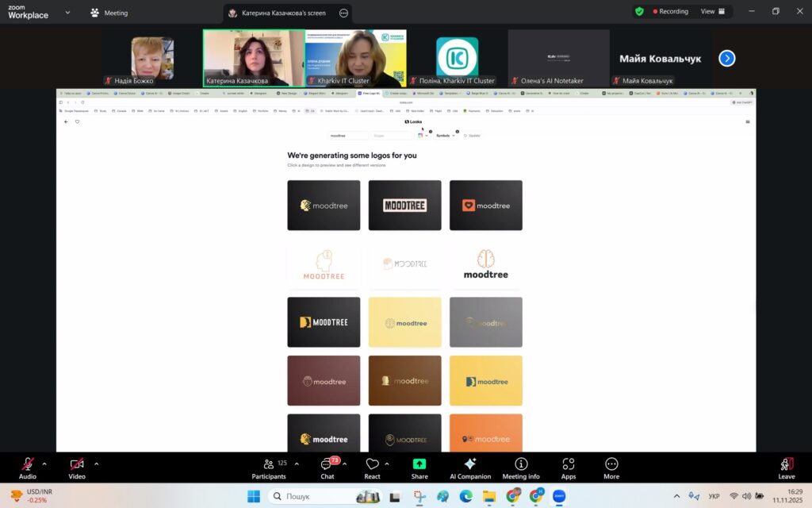Image resolution: width=812 pixels, height=508 pixels.
Task: Select Катерина Казачкова's video thumbnail
Action: (254, 58)
